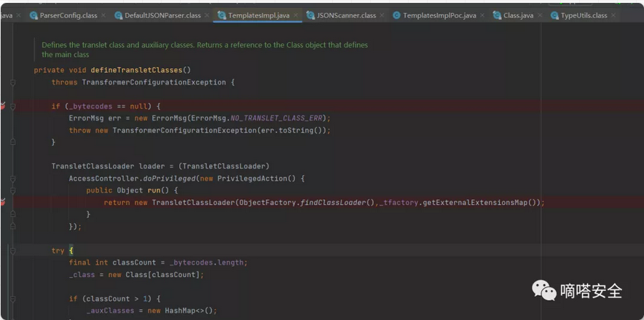Switch to the ParserConfig.class tab
The width and height of the screenshot is (644, 320).
coord(68,15)
